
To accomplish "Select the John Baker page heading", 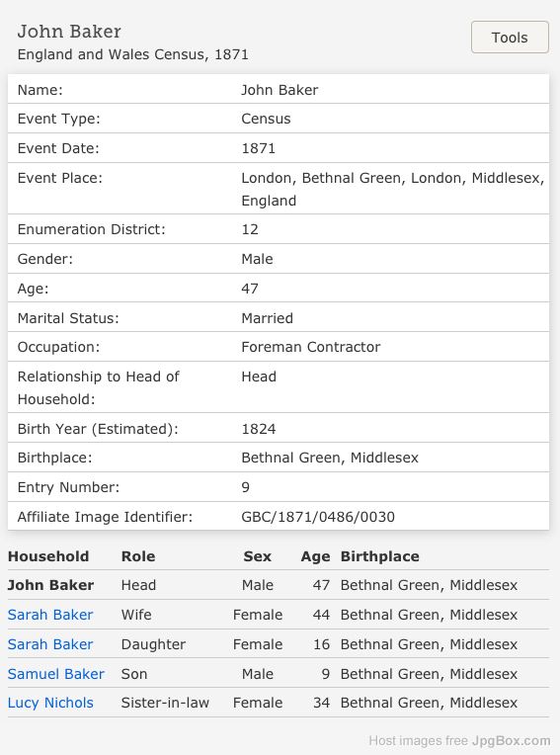I will [x=69, y=32].
